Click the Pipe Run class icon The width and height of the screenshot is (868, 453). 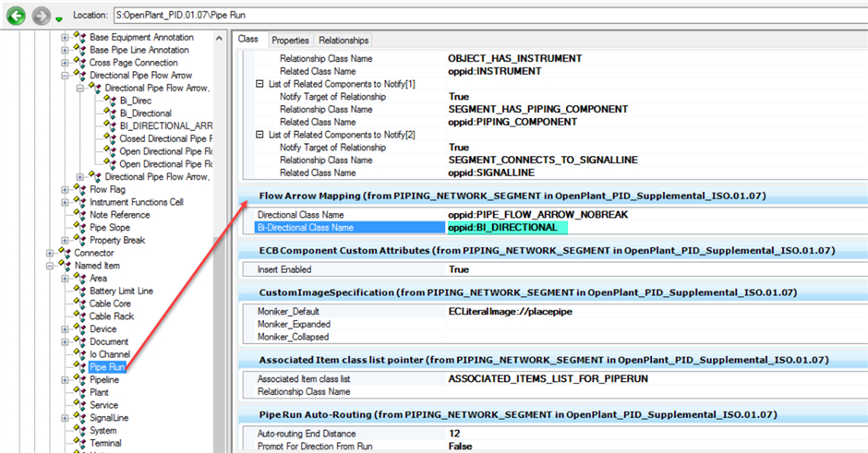click(80, 367)
